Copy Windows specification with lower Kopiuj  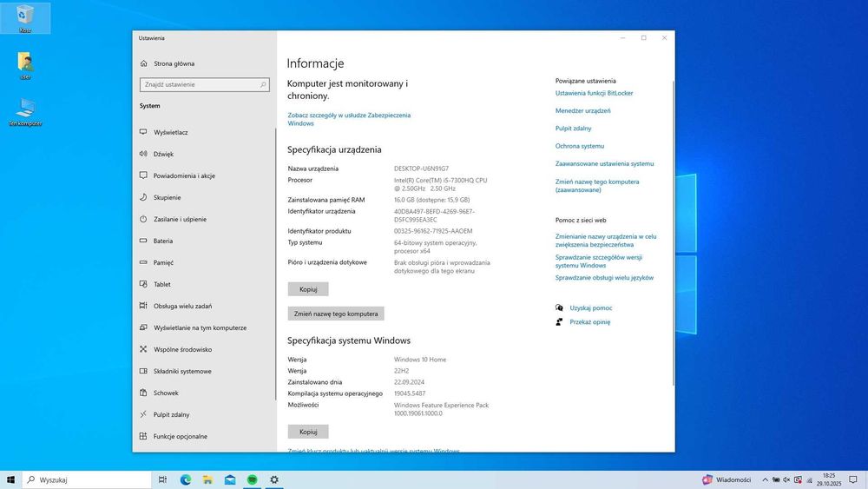point(308,432)
